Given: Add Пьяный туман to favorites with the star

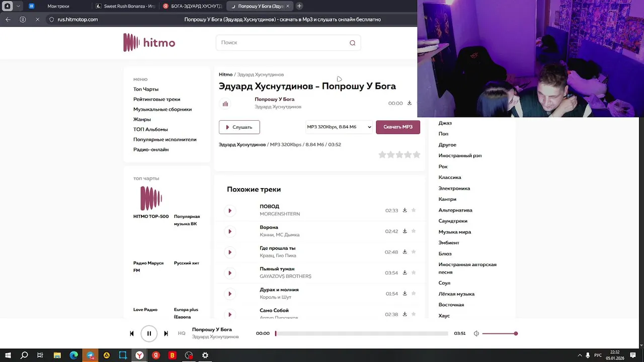Looking at the screenshot, I should pyautogui.click(x=414, y=273).
